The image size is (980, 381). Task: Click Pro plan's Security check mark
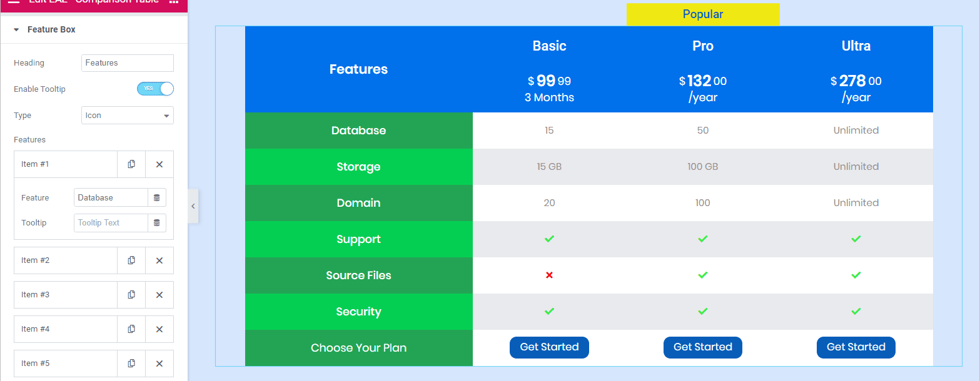(x=703, y=312)
